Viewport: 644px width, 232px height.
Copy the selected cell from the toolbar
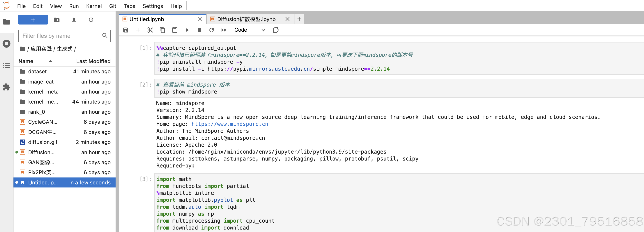pos(162,30)
